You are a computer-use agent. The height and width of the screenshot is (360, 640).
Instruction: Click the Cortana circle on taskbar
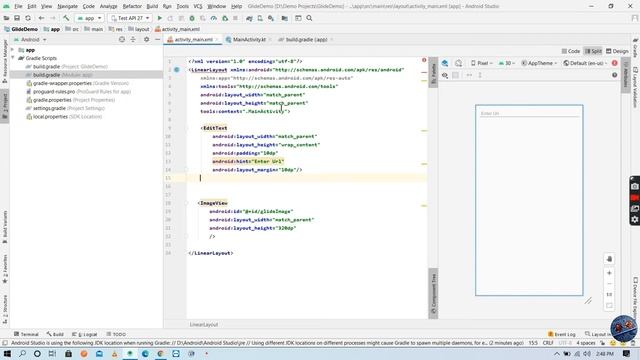(37, 353)
